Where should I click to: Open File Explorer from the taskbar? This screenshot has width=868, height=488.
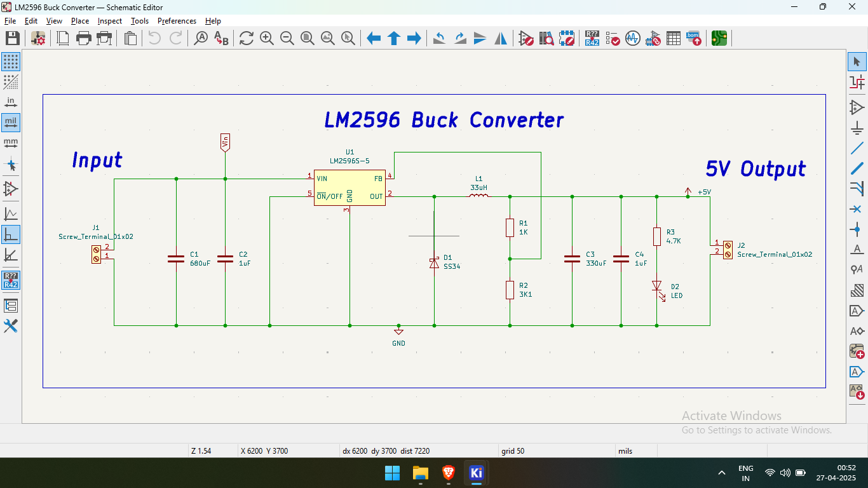coord(421,473)
